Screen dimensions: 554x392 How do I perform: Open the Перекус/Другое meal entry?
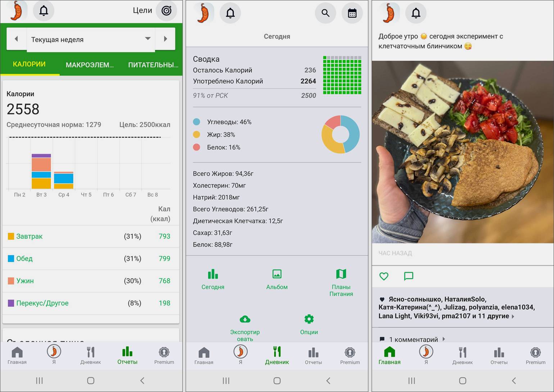pos(42,303)
